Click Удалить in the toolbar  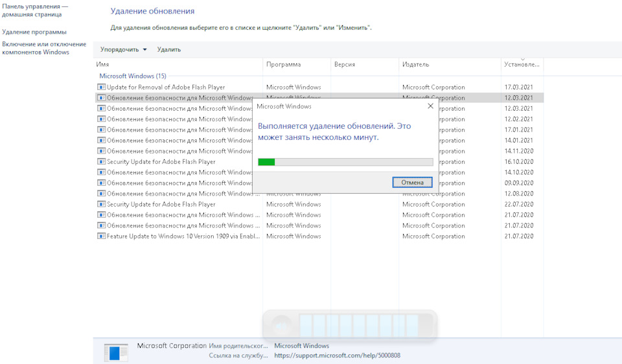pyautogui.click(x=168, y=49)
